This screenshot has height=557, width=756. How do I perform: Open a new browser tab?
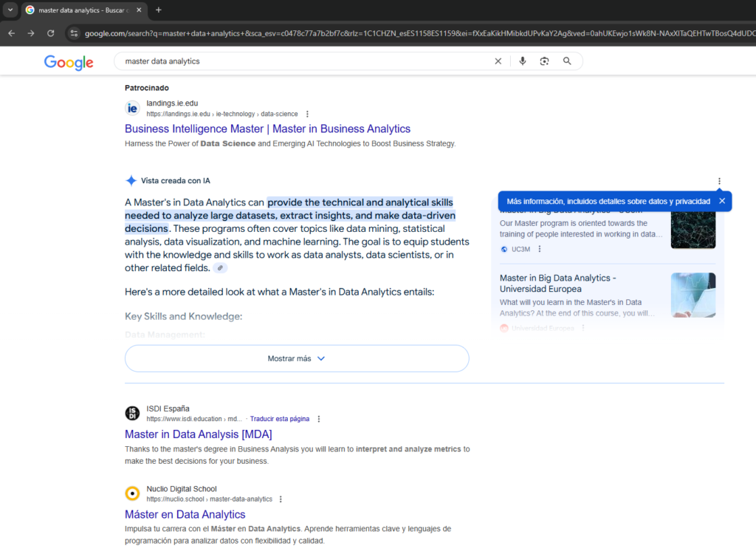(x=159, y=10)
